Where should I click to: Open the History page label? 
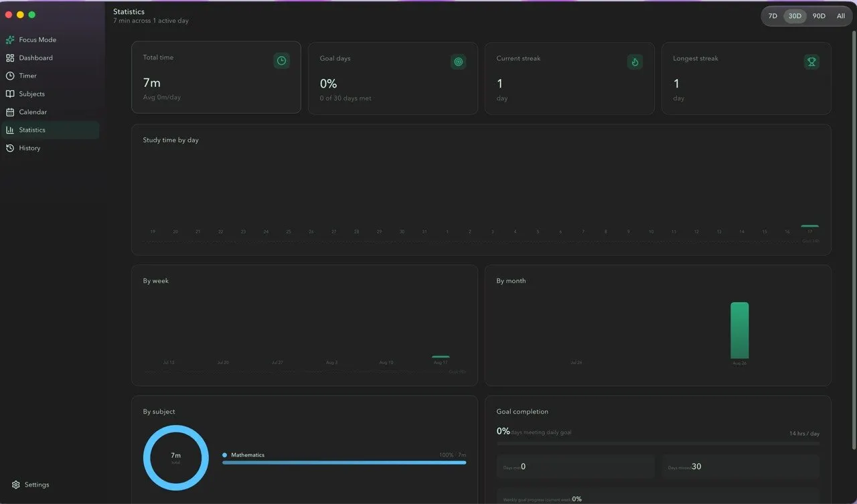pyautogui.click(x=29, y=148)
